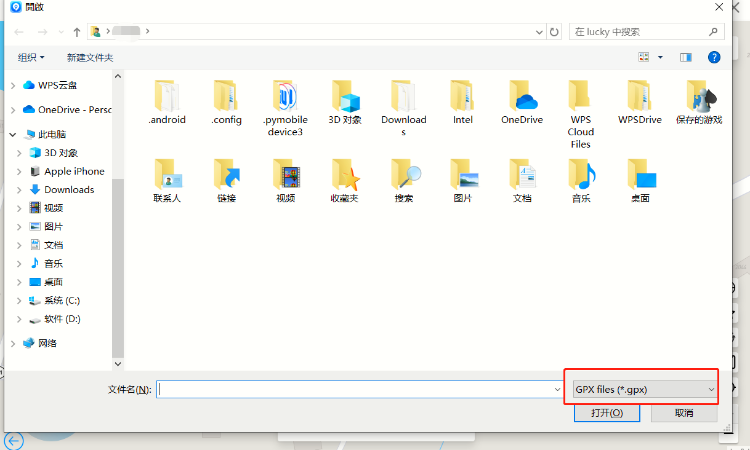This screenshot has height=450, width=750.
Task: Open the 音乐 folder in file pane
Action: click(x=581, y=181)
